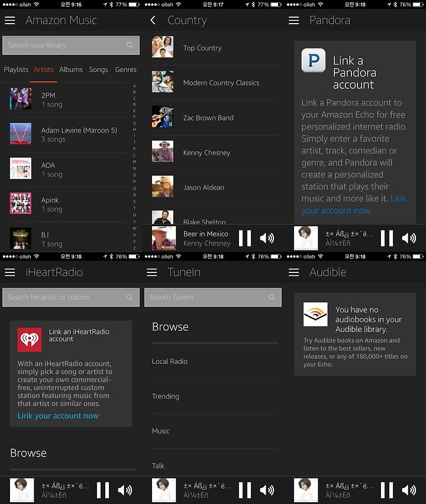Open hamburger menu in iHeartRadio screen
Viewport: 426px width, 504px height.
[x=9, y=272]
